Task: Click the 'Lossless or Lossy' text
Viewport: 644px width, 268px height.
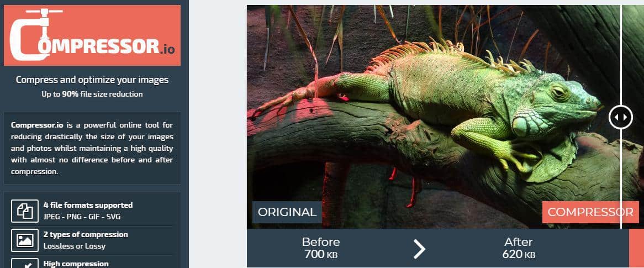Action: pos(75,246)
